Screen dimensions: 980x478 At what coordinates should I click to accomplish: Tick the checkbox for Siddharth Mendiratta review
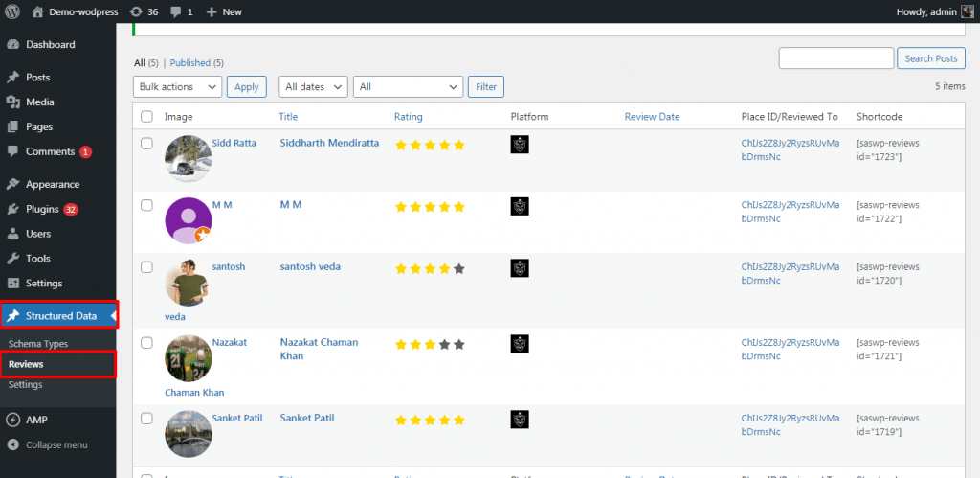146,144
